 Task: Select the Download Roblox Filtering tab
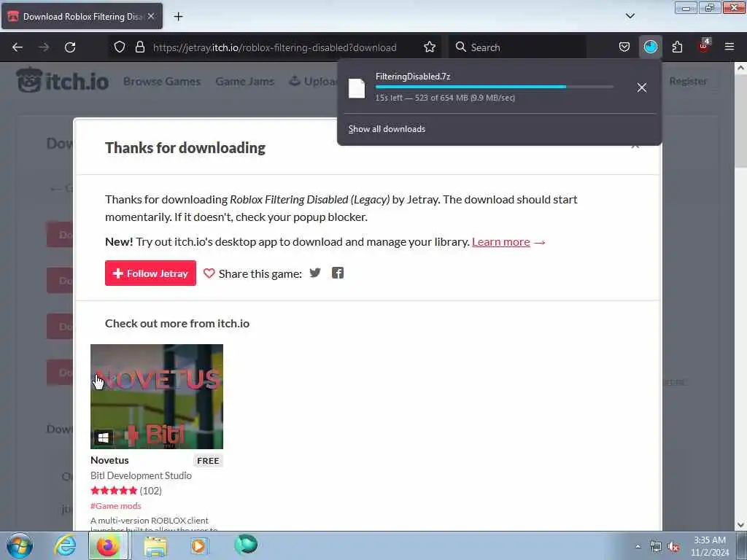click(82, 16)
